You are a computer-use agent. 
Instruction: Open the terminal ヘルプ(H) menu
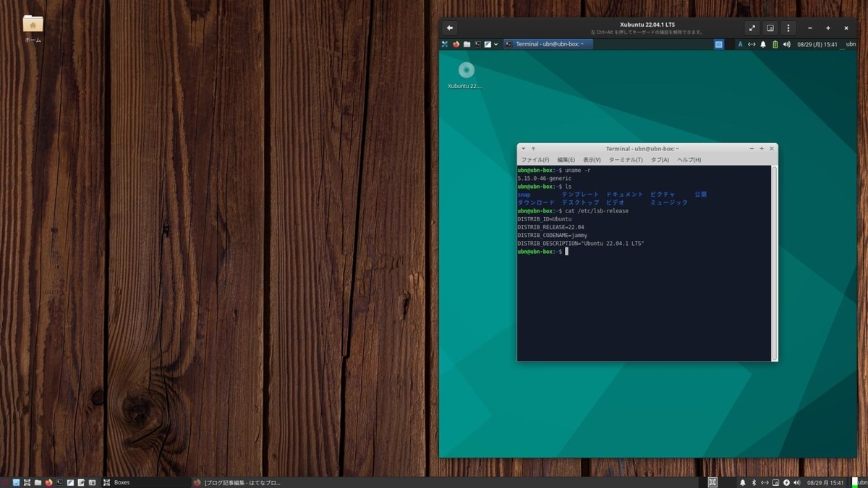click(689, 160)
